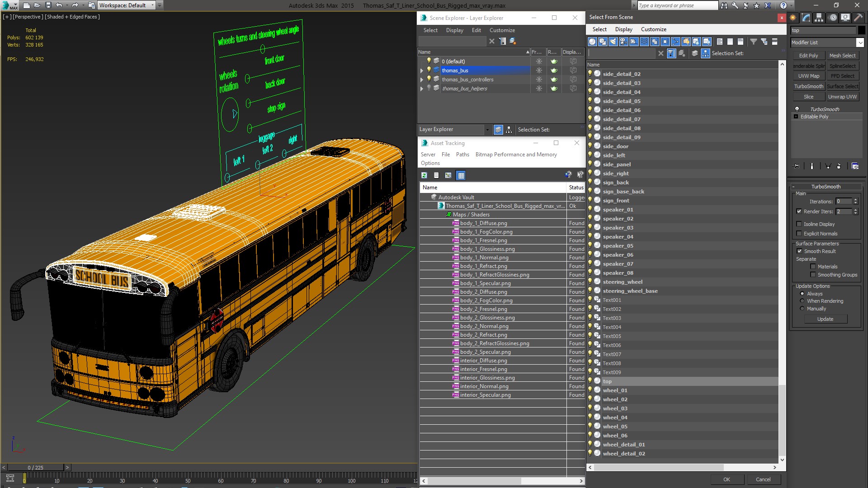Open Display menu in Select From Scene
The width and height of the screenshot is (868, 488).
[x=623, y=29]
